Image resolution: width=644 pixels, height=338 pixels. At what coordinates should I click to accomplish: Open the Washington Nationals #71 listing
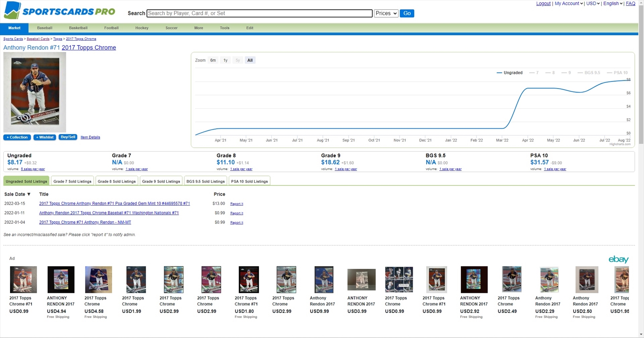[x=109, y=213]
